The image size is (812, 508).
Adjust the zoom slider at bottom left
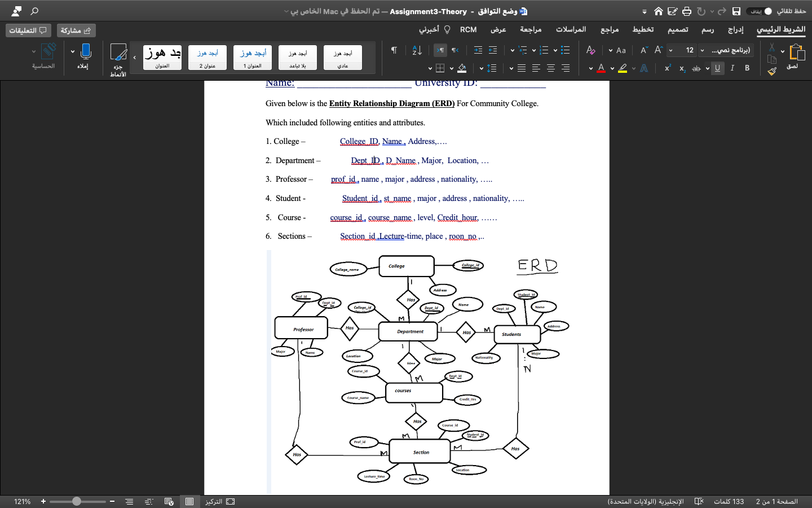(76, 501)
